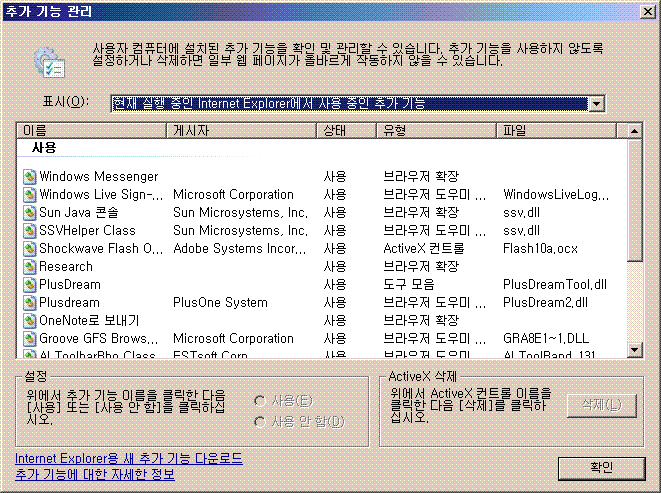Select the Shockwave Flash Object icon
This screenshot has height=493, width=661.
(29, 249)
